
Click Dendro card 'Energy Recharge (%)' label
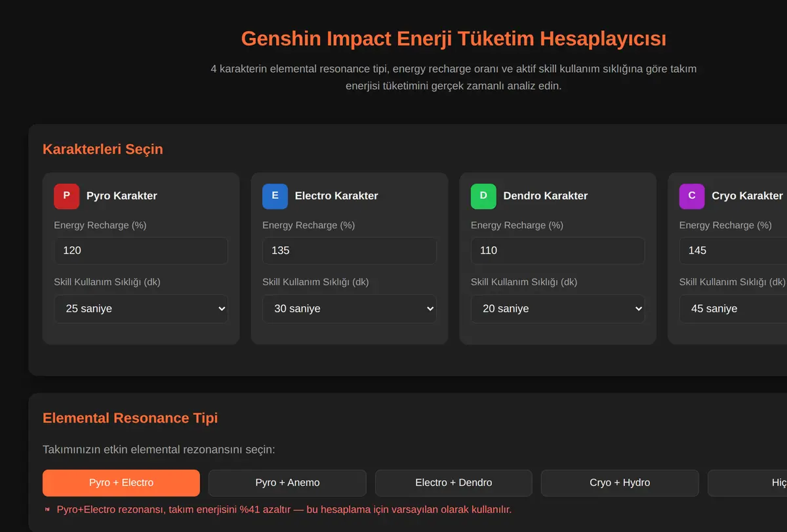point(517,226)
